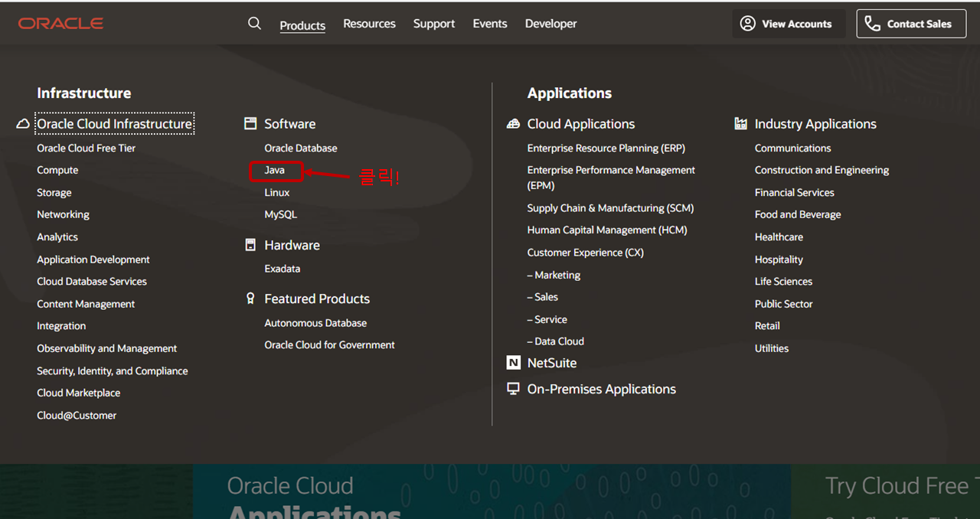Open Oracle Cloud for Government
Screen dimensions: 980x519
tap(330, 345)
